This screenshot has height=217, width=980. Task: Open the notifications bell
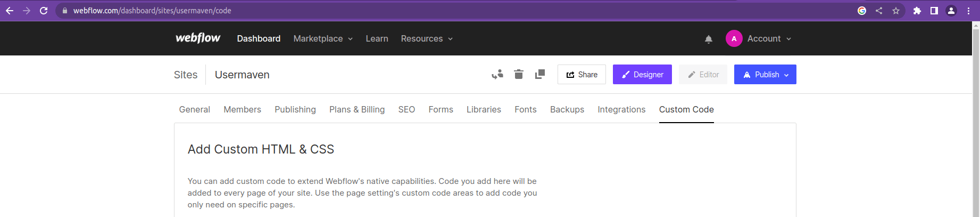click(x=709, y=39)
